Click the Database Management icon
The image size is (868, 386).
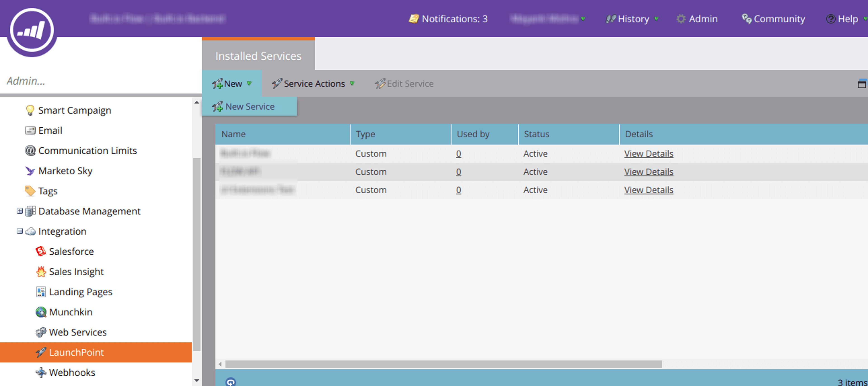click(30, 211)
